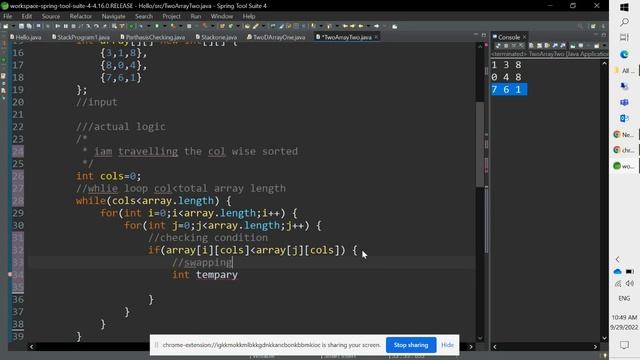The width and height of the screenshot is (640, 360).
Task: Click the Save icon in the toolbar
Action: tap(21, 26)
